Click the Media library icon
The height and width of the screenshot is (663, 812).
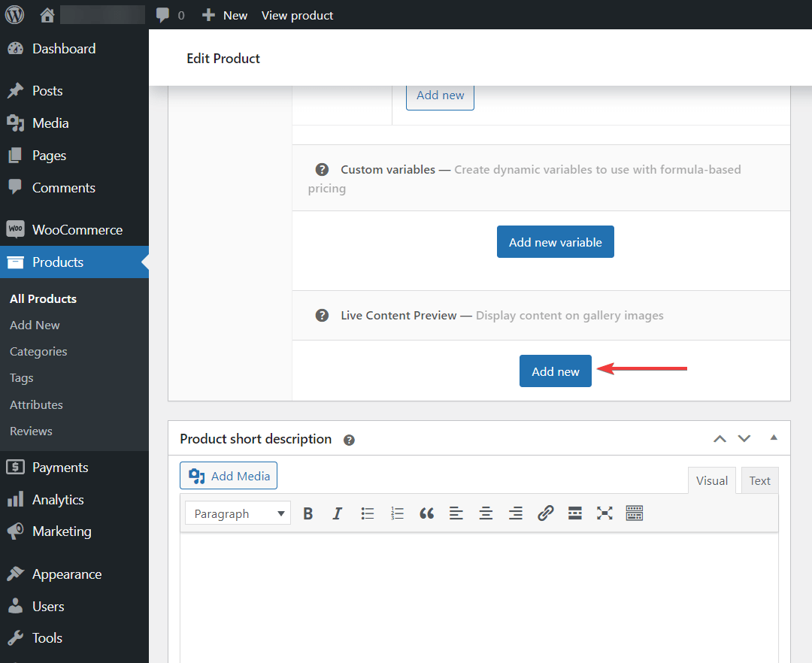pyautogui.click(x=16, y=123)
